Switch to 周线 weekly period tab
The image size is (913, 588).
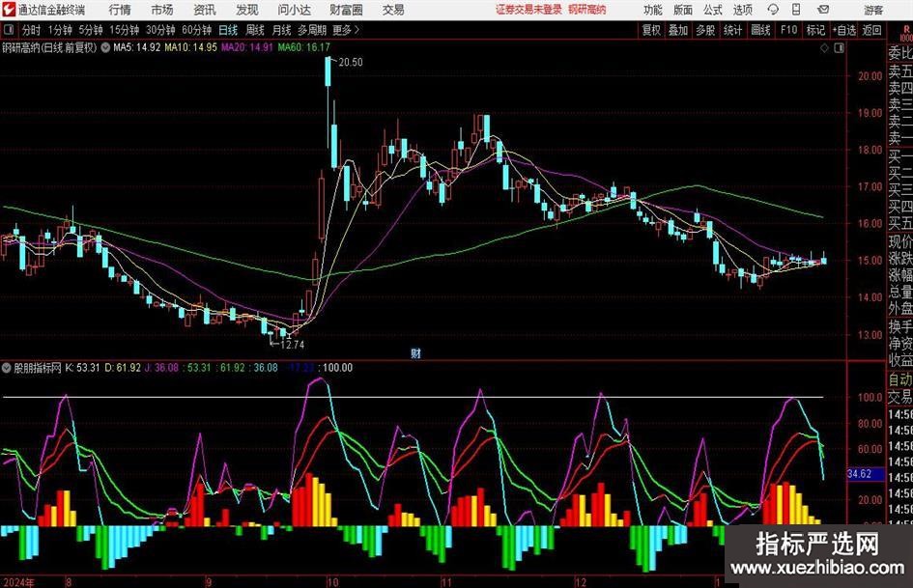point(255,30)
